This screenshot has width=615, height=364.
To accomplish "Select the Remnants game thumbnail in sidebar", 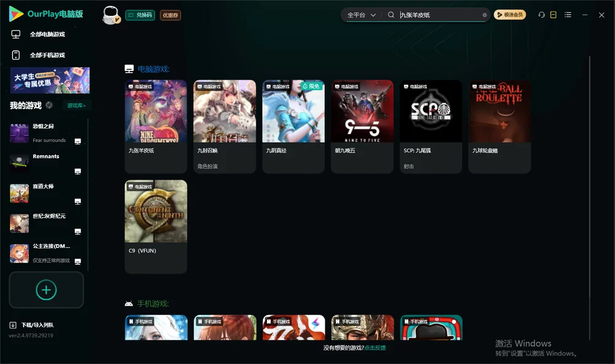I will click(19, 163).
